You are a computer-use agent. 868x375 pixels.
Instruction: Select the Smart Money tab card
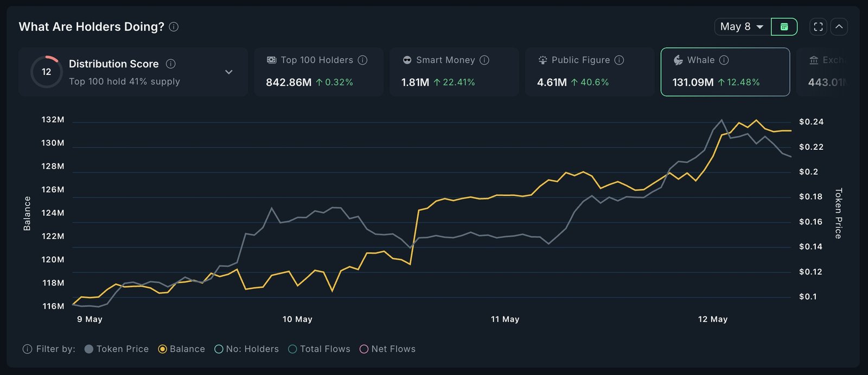pyautogui.click(x=454, y=72)
